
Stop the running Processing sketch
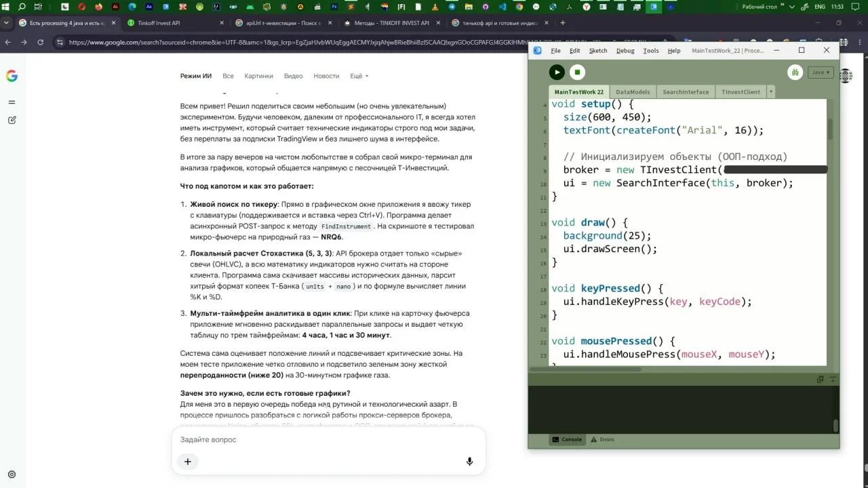[576, 72]
